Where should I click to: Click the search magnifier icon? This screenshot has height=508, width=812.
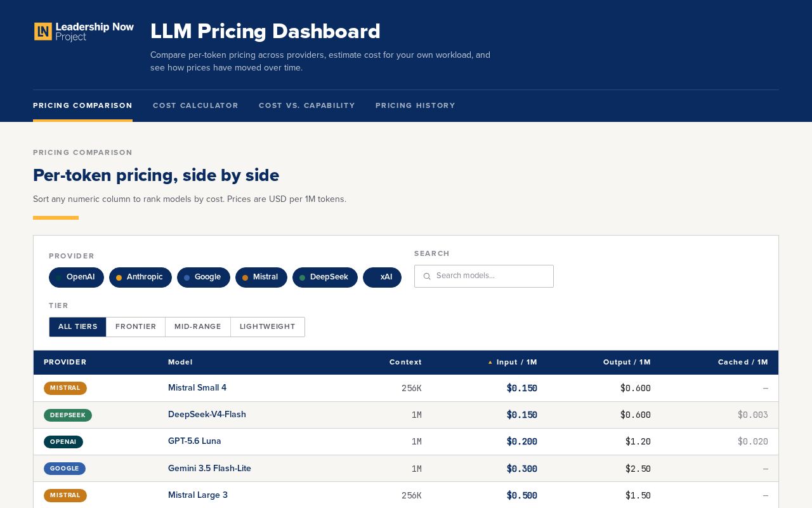point(427,276)
